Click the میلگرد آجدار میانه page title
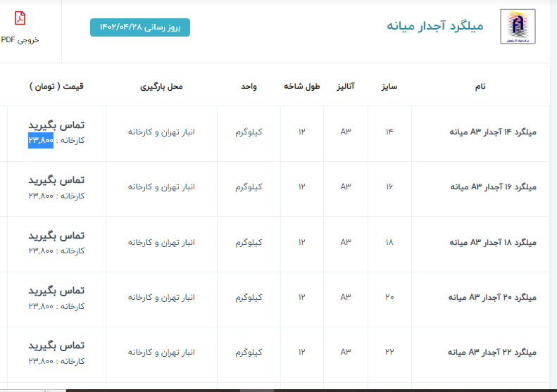 [x=434, y=26]
